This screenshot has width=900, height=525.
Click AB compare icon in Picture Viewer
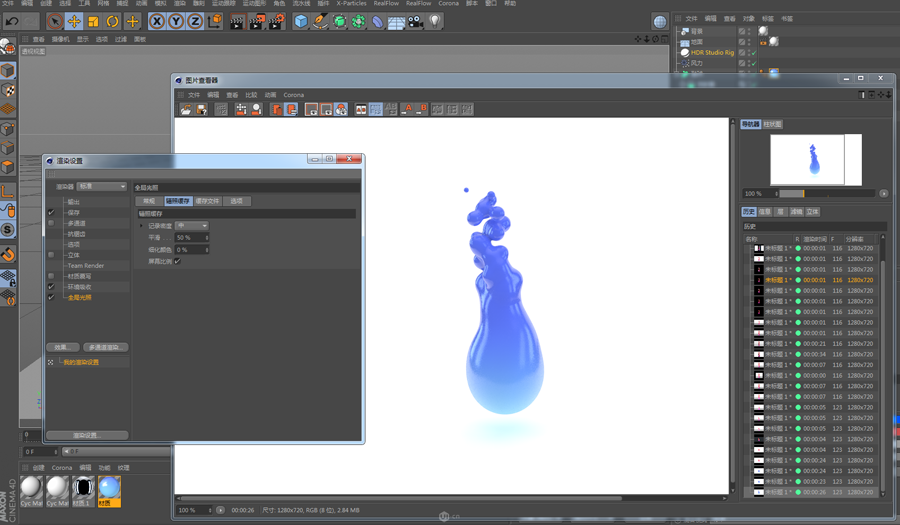point(361,109)
